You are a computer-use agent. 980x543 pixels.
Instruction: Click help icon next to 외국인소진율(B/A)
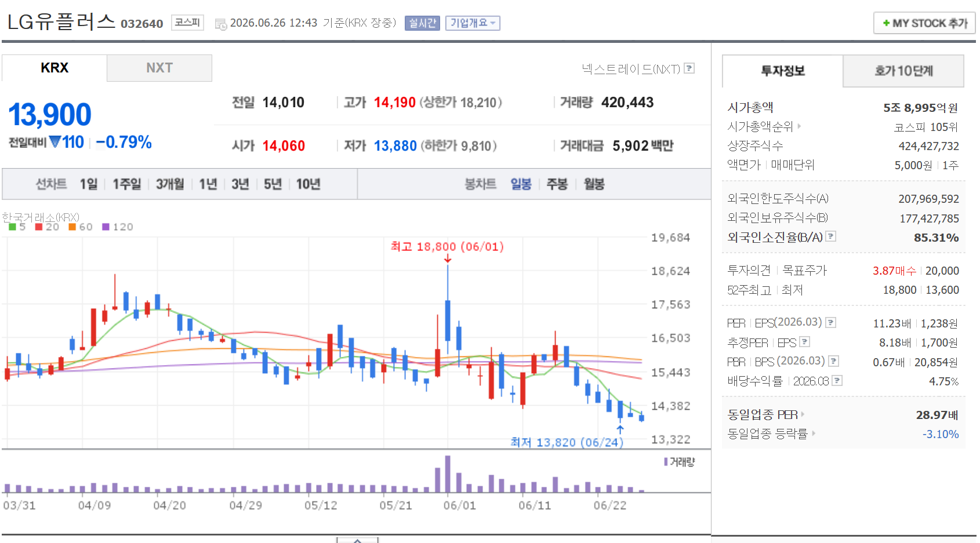(831, 236)
